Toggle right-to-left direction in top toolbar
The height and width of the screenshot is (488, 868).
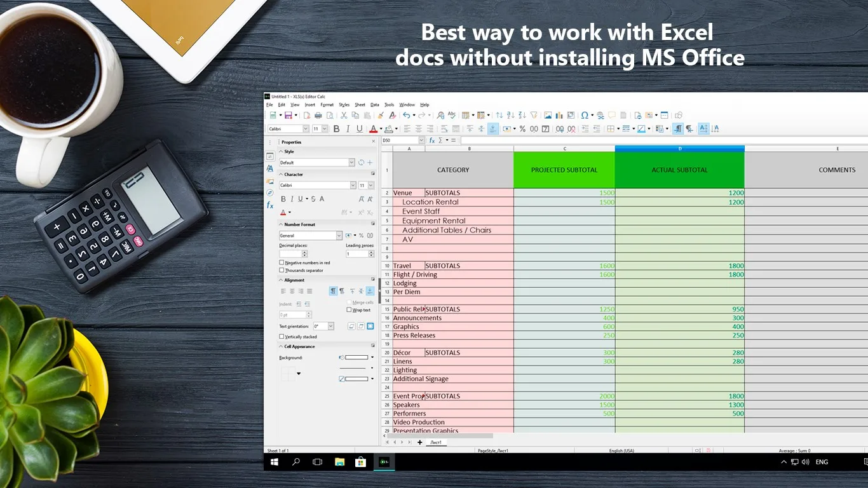tap(689, 129)
